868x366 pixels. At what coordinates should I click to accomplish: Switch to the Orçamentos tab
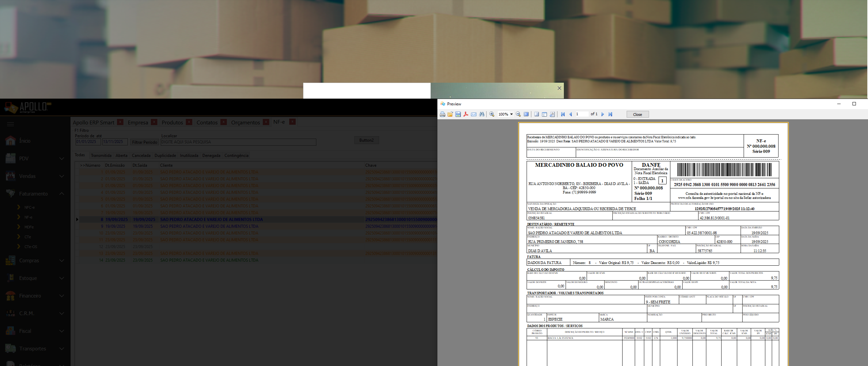point(245,122)
